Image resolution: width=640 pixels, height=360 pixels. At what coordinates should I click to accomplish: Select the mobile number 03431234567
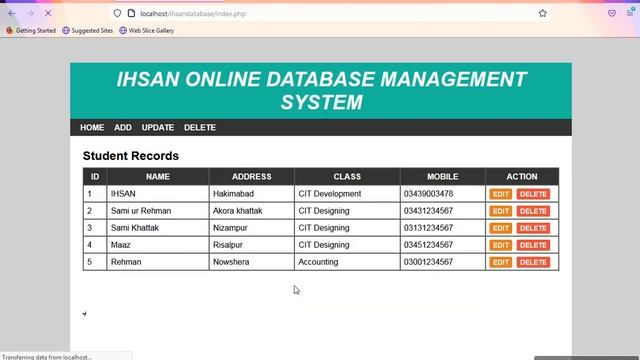443,211
